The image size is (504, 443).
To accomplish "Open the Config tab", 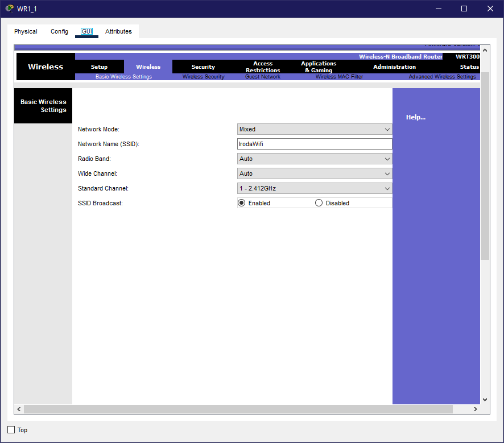I will click(x=59, y=31).
